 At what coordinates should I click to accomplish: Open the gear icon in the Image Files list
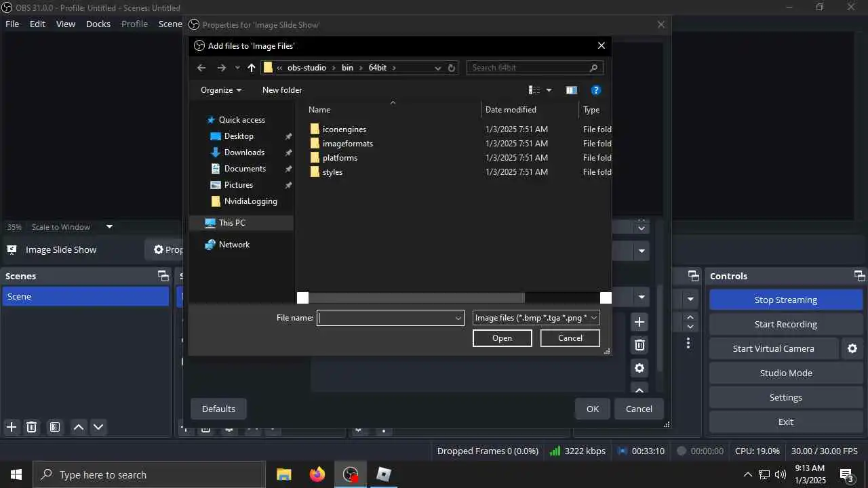tap(639, 368)
